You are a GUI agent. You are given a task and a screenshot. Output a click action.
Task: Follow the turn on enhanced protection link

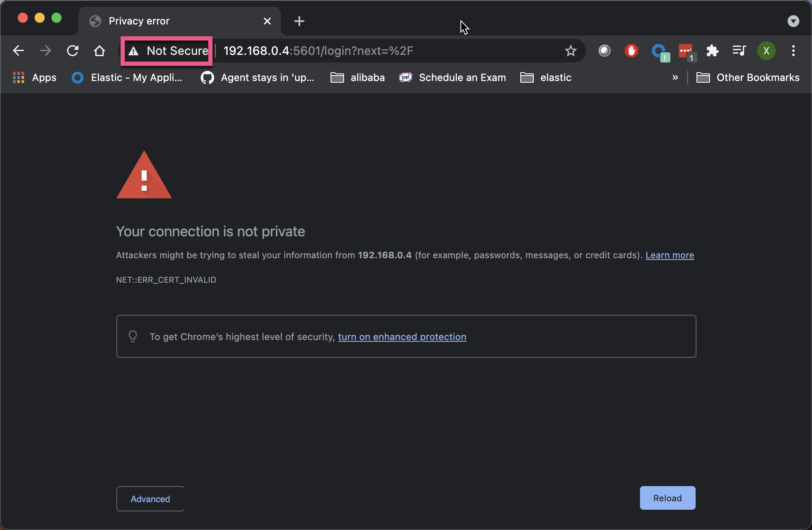coord(402,337)
